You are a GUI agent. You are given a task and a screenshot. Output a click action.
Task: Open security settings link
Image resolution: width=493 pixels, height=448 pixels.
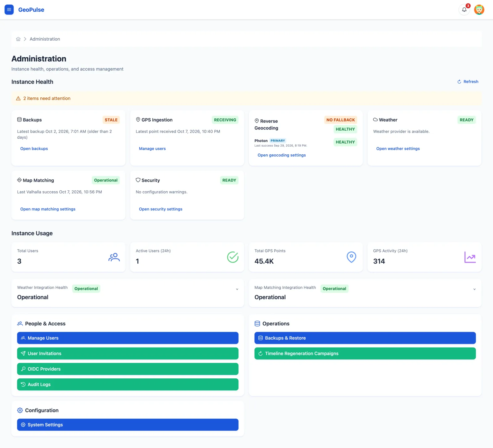tap(161, 209)
